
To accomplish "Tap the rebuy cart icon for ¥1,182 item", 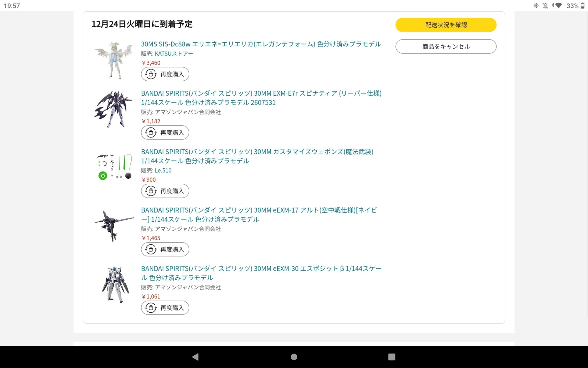I will tap(151, 132).
